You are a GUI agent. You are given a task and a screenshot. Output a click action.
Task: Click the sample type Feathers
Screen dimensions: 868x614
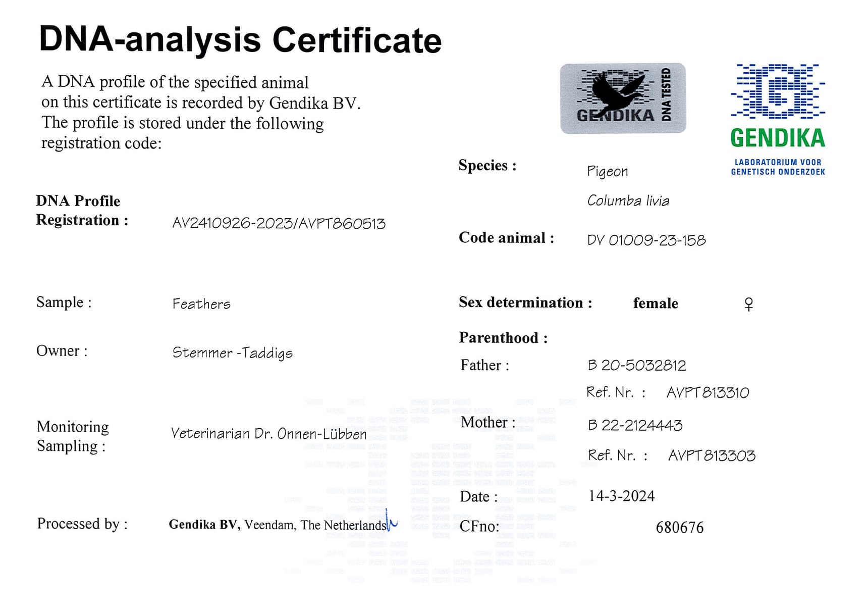[201, 303]
